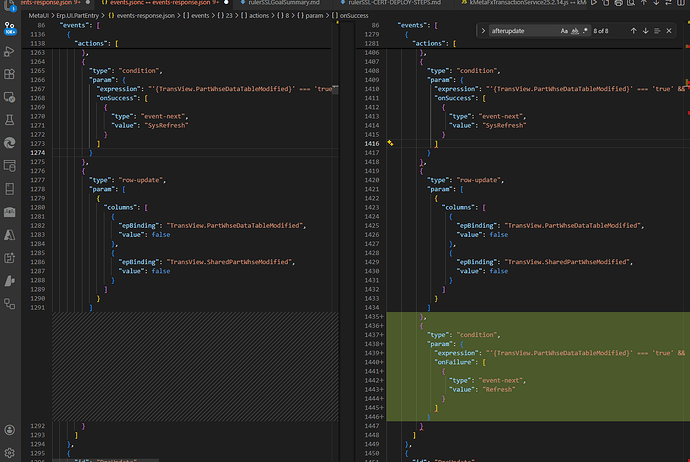Click Erp.UI.PartEntry breadcrumb segment
The image size is (690, 462).
[77, 15]
